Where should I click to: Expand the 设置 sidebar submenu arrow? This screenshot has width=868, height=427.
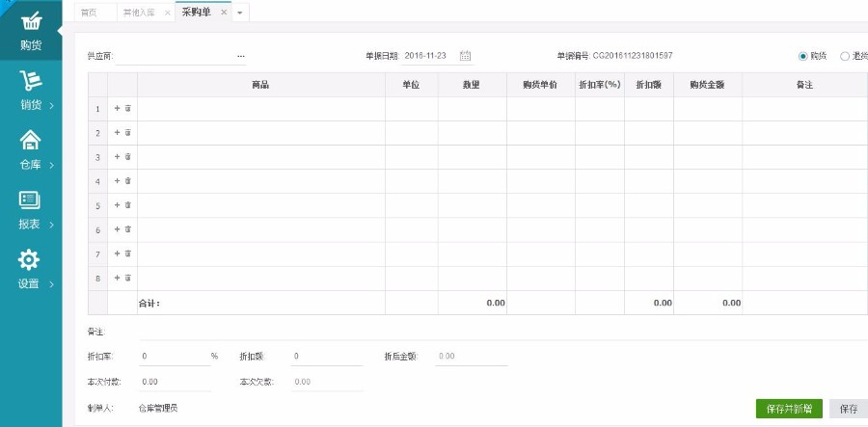51,284
